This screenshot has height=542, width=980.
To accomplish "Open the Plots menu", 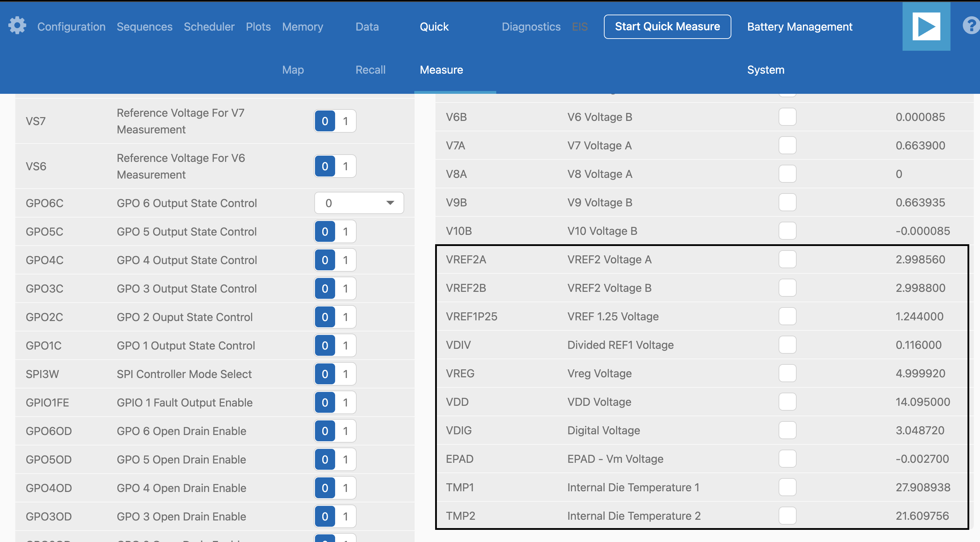I will click(x=258, y=26).
